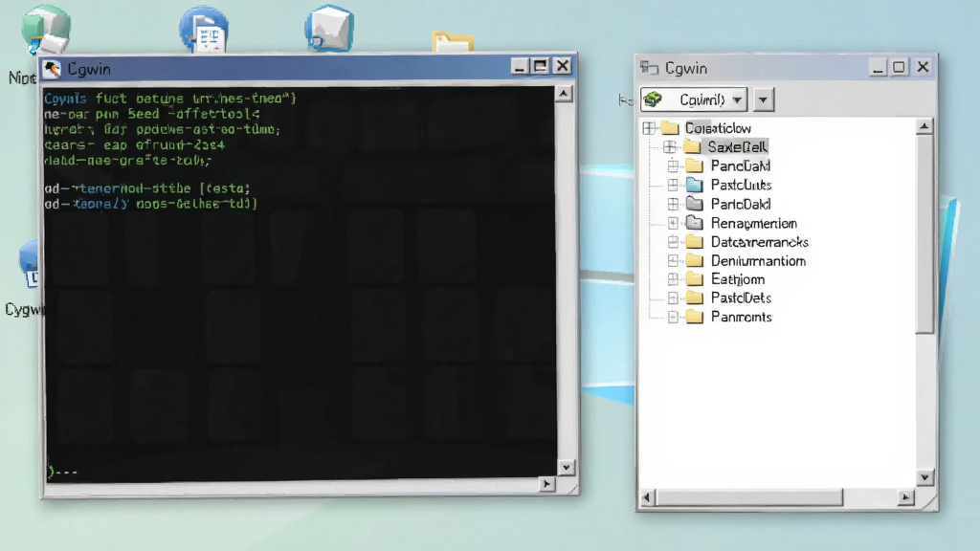Click the tree panel scroll up arrow
Image resolution: width=980 pixels, height=551 pixels.
tap(924, 127)
